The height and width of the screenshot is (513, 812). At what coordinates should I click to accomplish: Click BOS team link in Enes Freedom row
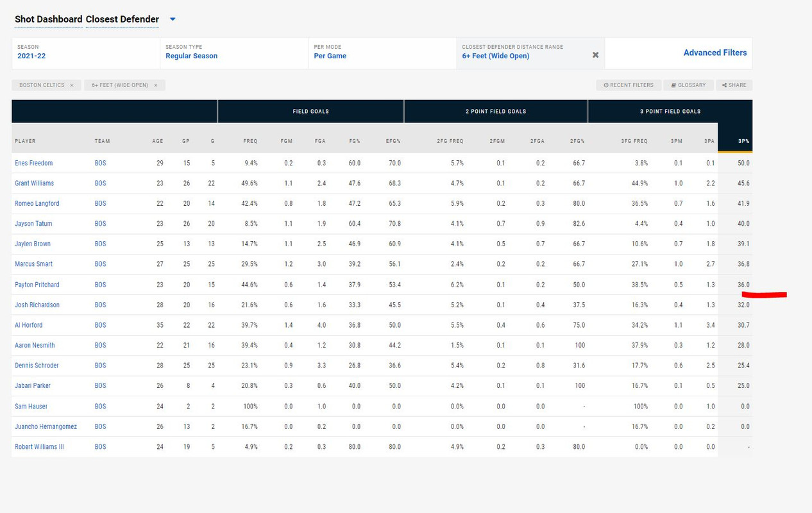point(100,163)
